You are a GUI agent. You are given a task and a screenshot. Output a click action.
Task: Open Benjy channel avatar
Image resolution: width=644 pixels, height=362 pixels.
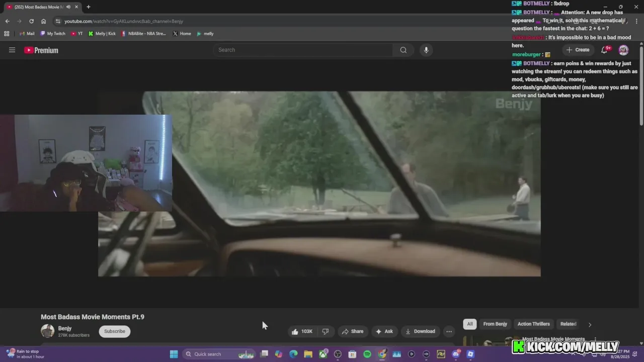coord(47,331)
